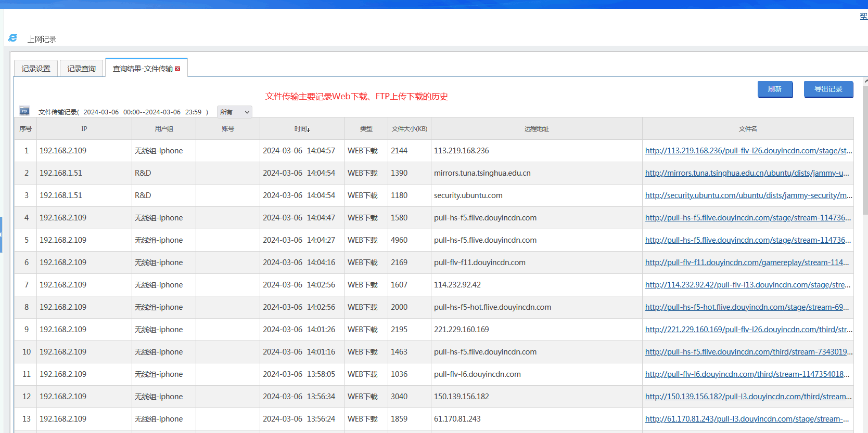The width and height of the screenshot is (868, 433).
Task: Select row 2 IP cell 192.168.1.51
Action: click(61, 173)
